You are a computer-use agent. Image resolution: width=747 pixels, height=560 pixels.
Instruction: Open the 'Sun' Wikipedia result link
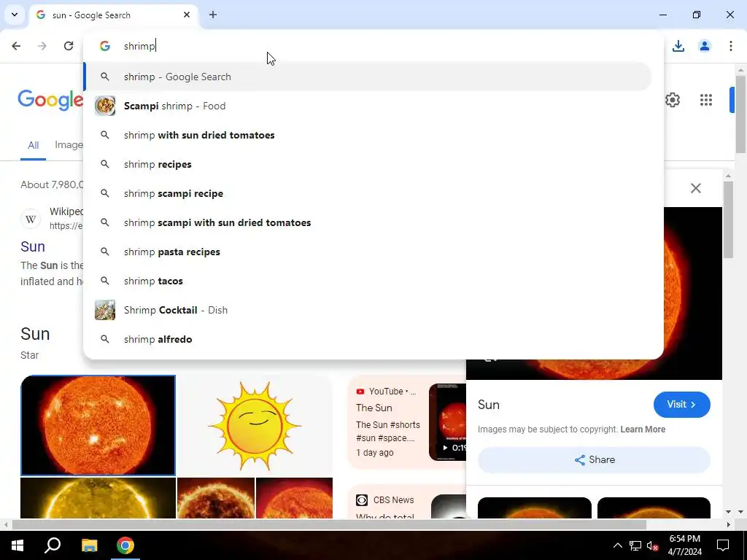point(33,246)
